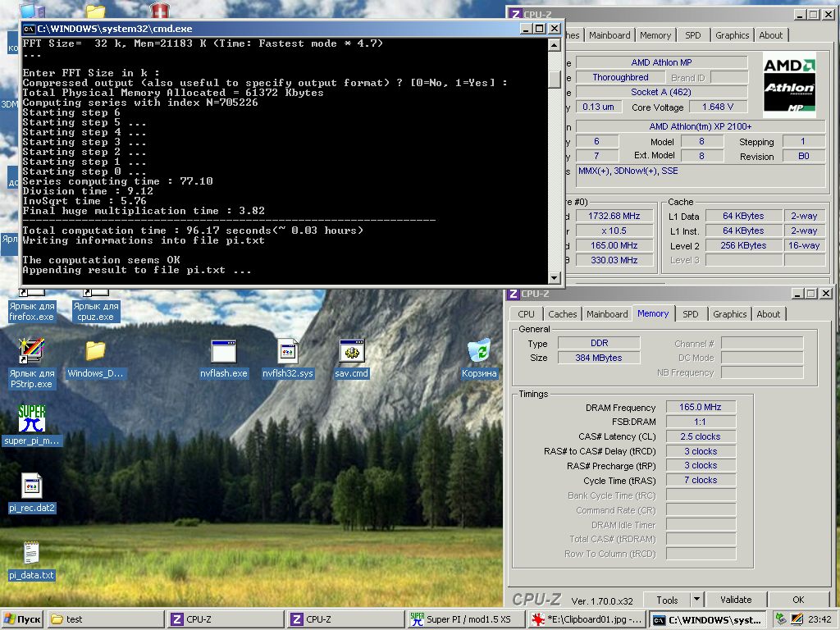Open the Caches tab in lower CPU-Z
840x630 pixels.
point(563,314)
